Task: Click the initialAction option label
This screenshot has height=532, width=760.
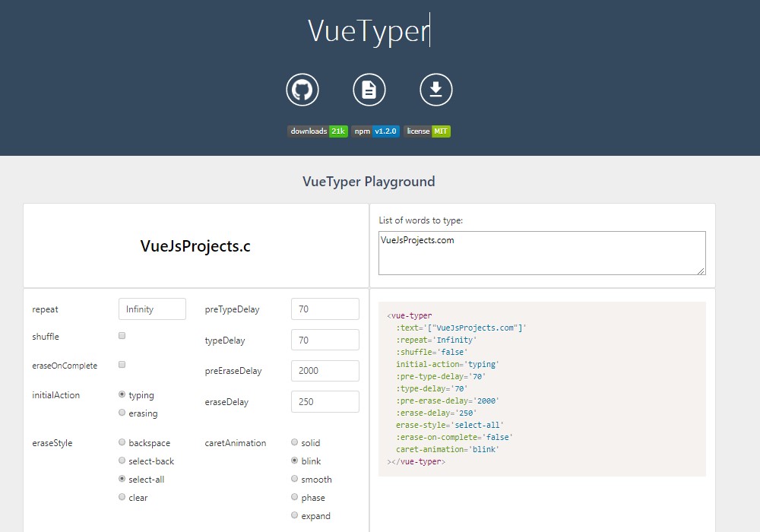Action: pyautogui.click(x=55, y=395)
